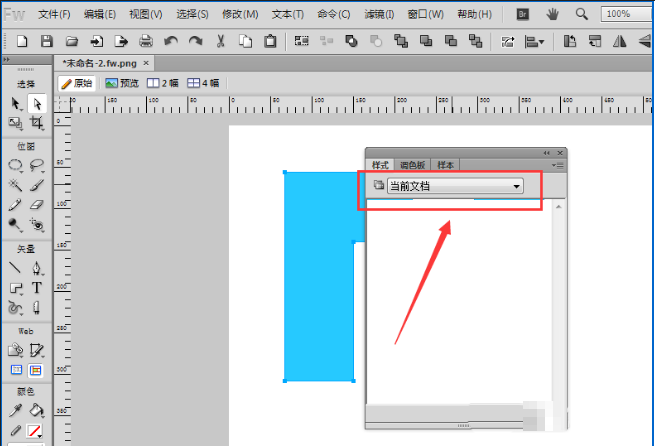Viewport: 655px width, 446px height.
Task: Select the Crop tool
Action: tap(37, 123)
